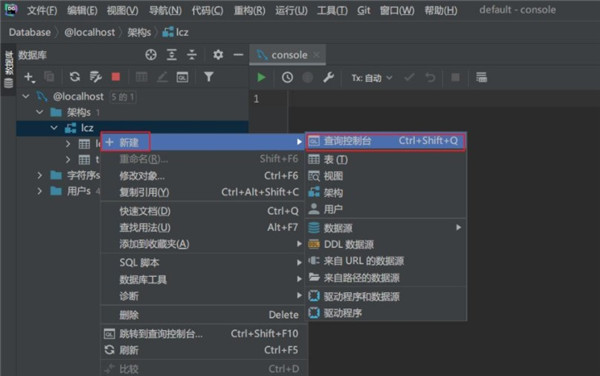Expand the 用户s folder
Viewport: 600px width, 376px height.
tap(39, 191)
